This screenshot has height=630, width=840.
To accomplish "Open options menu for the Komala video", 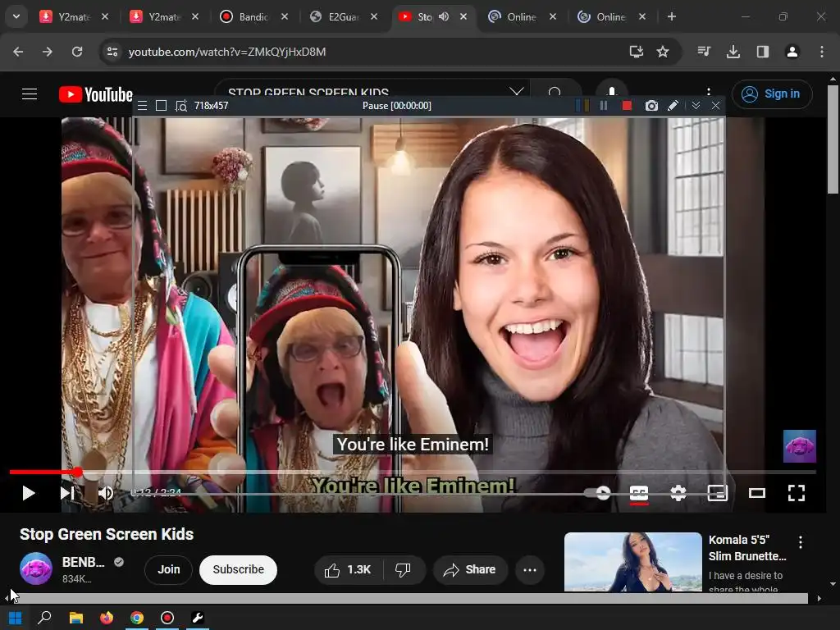I will point(801,542).
